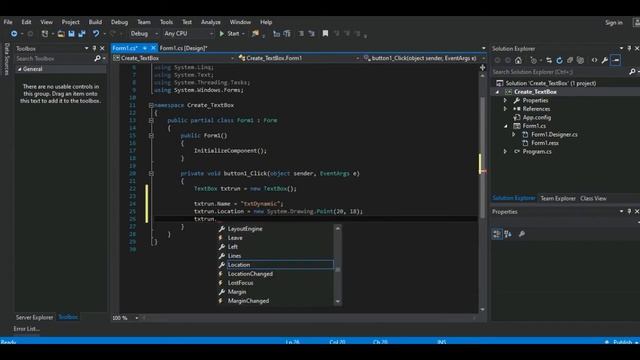The width and height of the screenshot is (640, 360).
Task: Pin the Toolbox panel
Action: (x=94, y=49)
